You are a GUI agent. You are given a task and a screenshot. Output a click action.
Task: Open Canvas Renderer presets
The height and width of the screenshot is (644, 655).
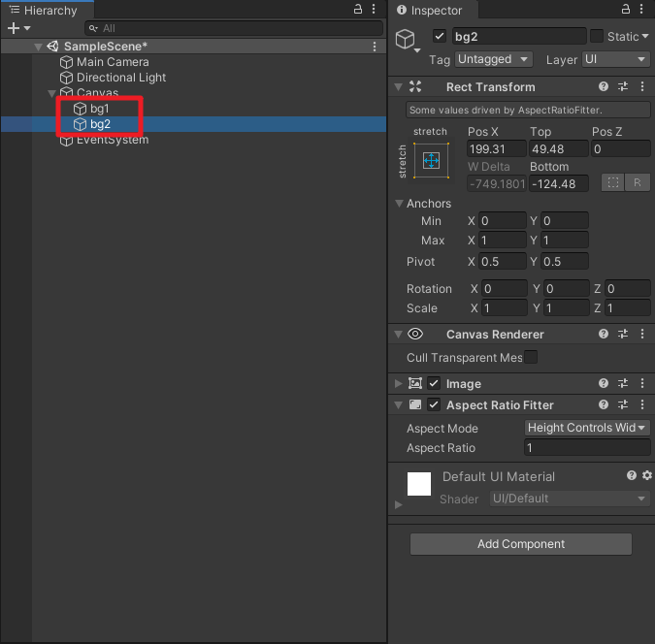623,334
